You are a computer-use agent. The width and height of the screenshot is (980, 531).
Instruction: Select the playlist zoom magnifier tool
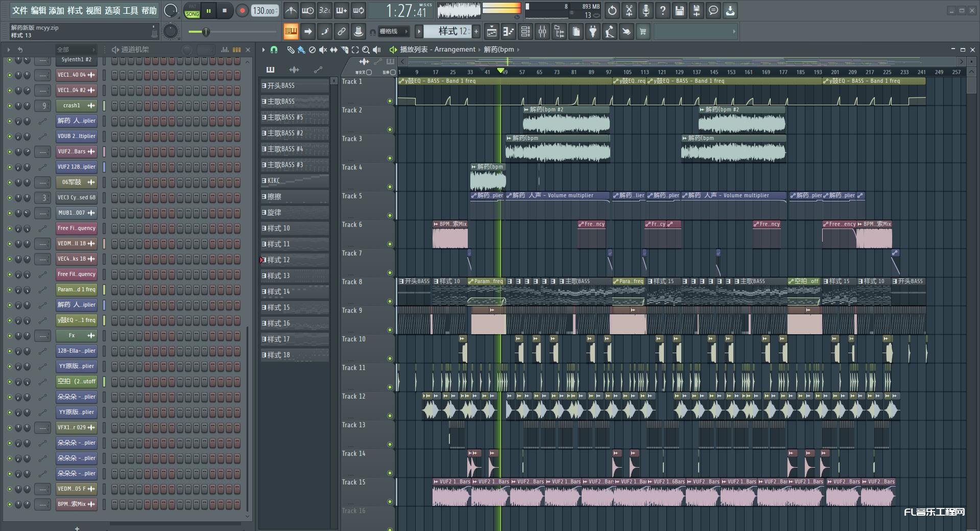(x=366, y=50)
